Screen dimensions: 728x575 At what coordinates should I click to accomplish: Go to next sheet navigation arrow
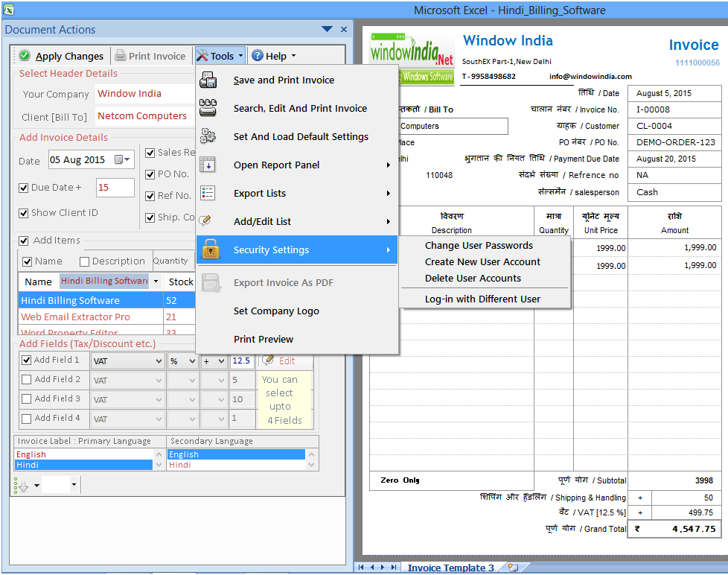click(383, 567)
